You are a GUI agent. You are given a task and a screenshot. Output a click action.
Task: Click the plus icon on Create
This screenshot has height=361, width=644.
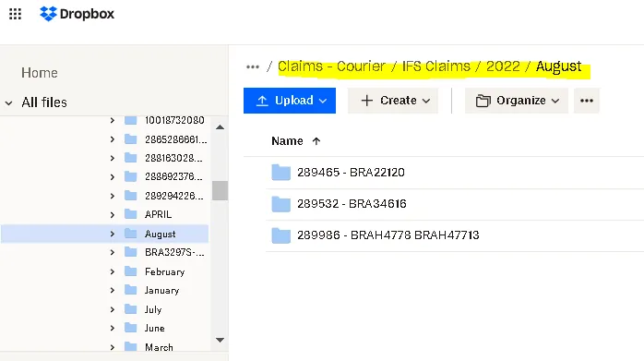(x=367, y=101)
